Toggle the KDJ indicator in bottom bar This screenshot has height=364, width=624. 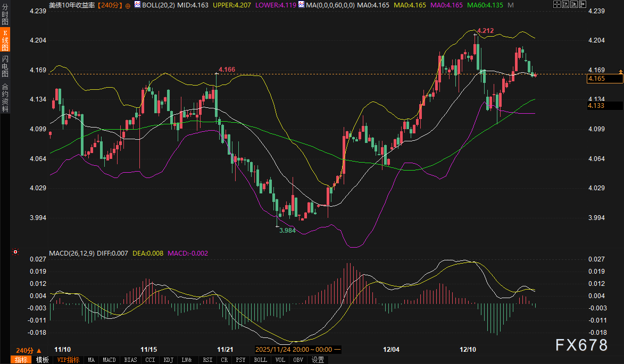[x=169, y=360]
